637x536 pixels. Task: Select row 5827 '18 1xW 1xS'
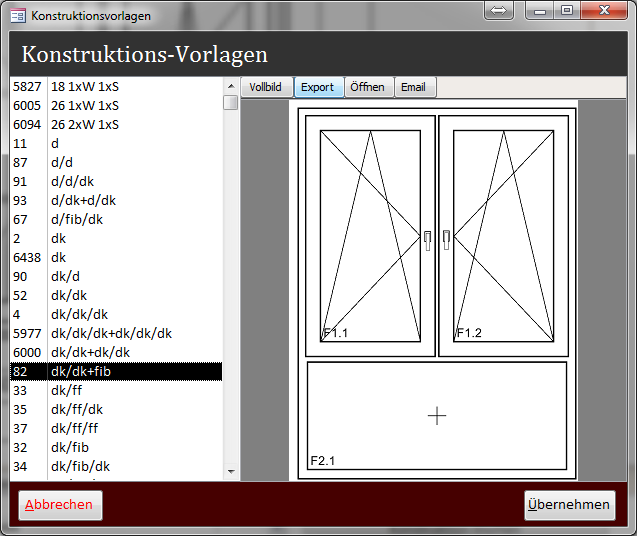tap(116, 87)
